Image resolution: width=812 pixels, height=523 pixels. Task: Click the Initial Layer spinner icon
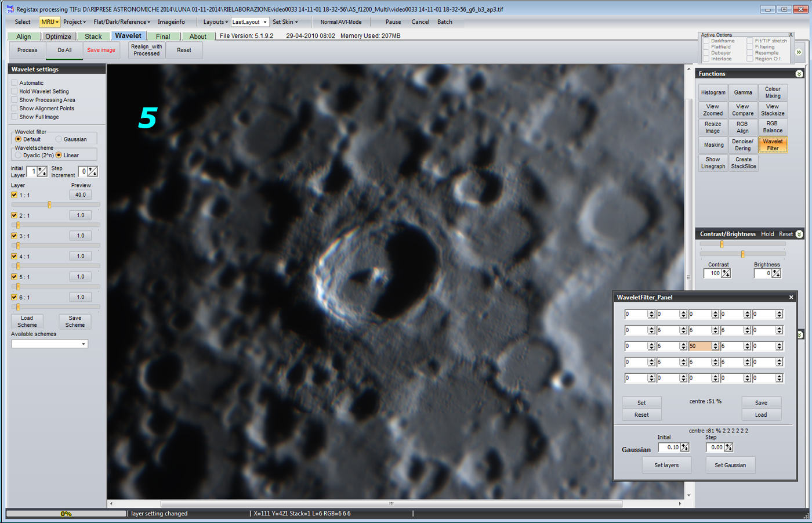[x=42, y=171]
